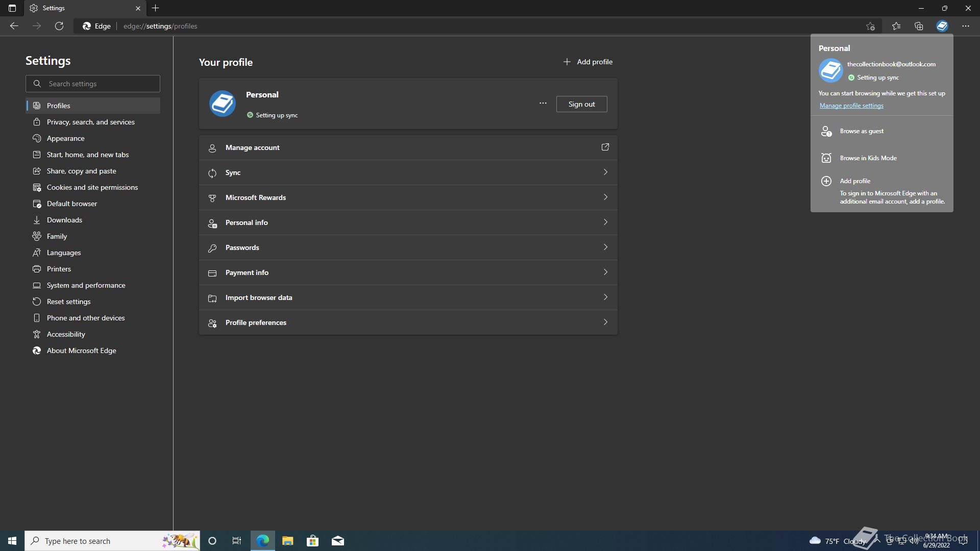Click the profile avatar in toolbar
980x551 pixels.
click(942, 26)
